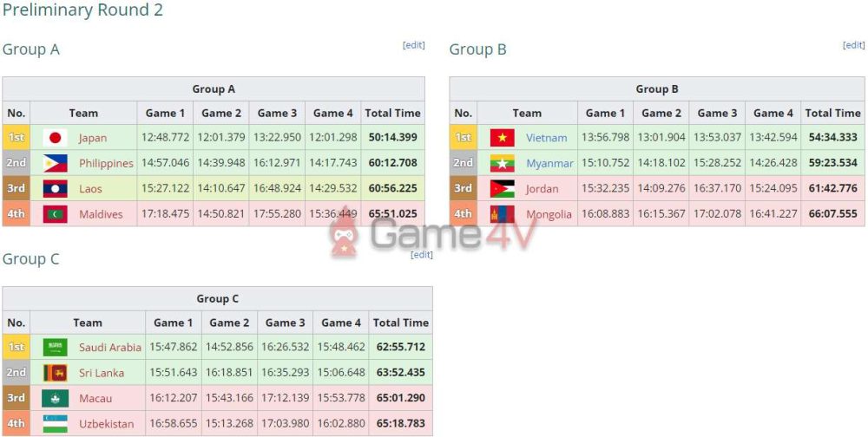This screenshot has height=437, width=868.
Task: Click the edit link for Group C
Action: coord(421,255)
